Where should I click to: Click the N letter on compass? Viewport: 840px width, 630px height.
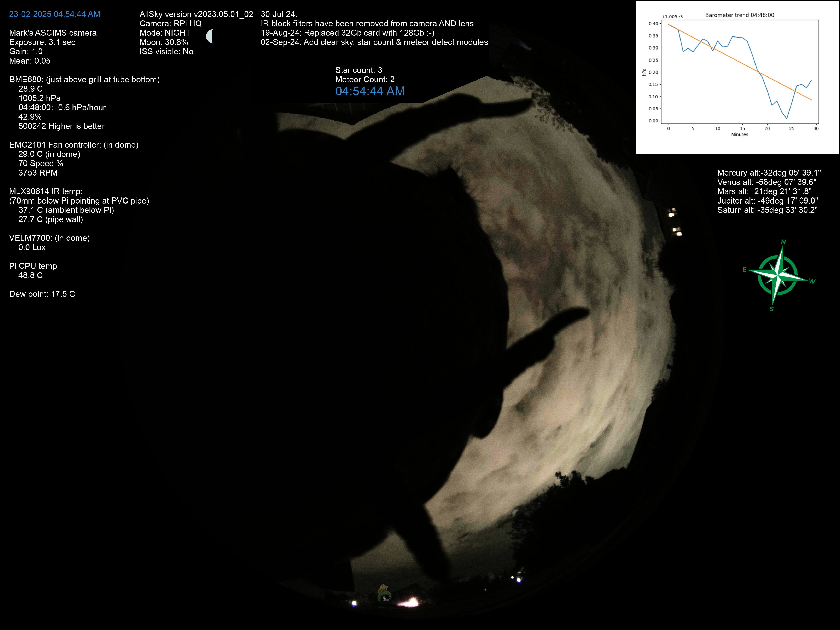783,242
